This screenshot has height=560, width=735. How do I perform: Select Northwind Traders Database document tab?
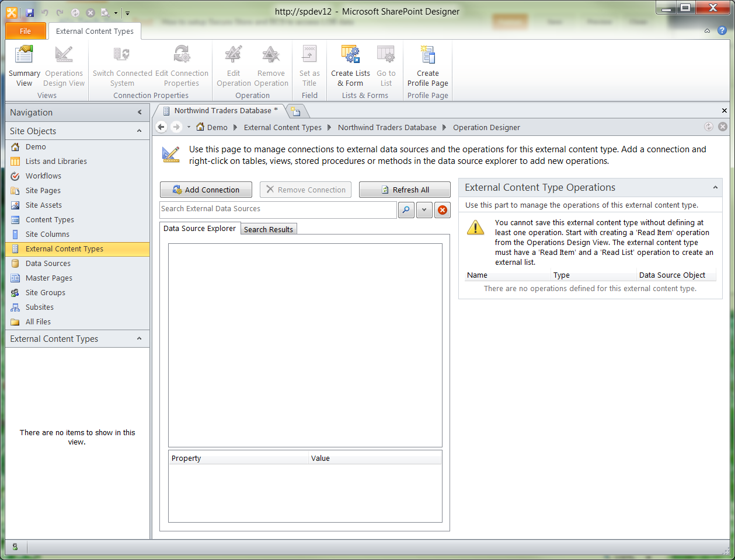(x=222, y=110)
